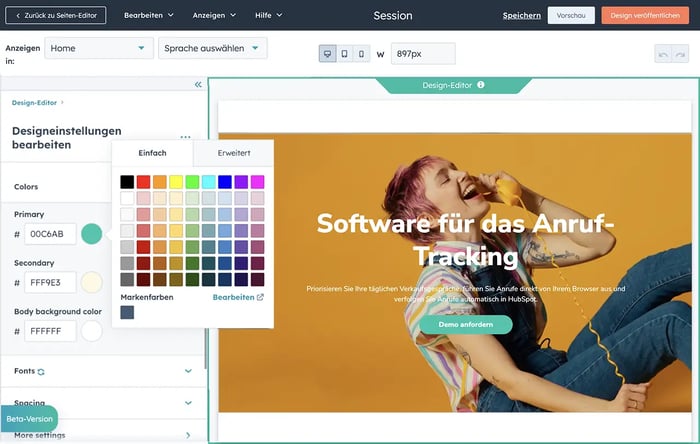The image size is (700, 444).
Task: Open the Sprache auswählen dropdown
Action: click(212, 48)
